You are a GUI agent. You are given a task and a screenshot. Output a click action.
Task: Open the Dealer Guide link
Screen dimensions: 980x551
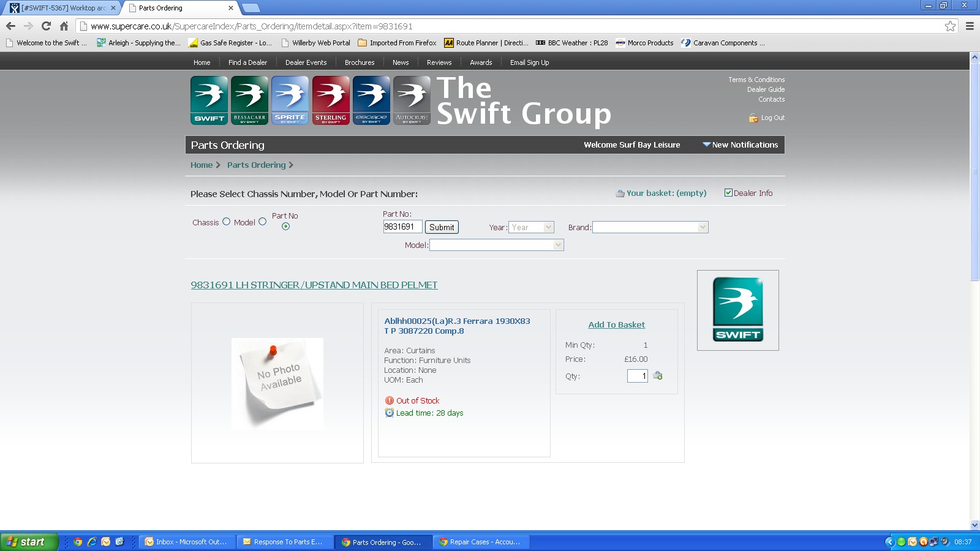766,89
